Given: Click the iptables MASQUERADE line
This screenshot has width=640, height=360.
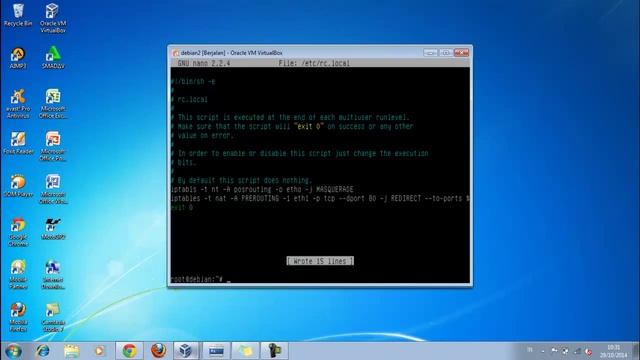Looking at the screenshot, I should tap(262, 189).
